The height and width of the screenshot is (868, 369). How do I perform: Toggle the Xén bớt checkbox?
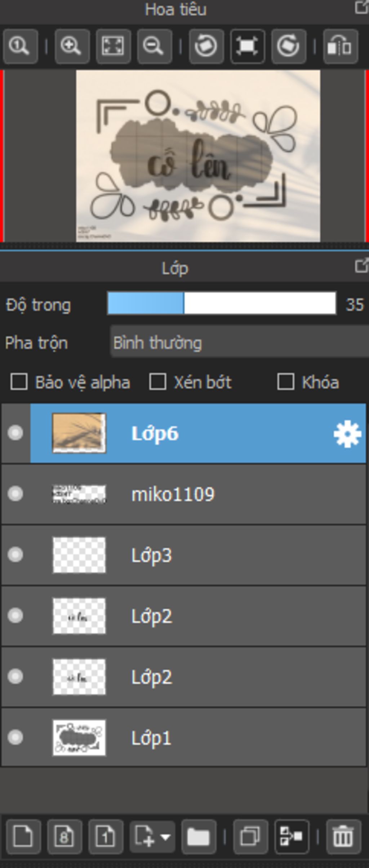(158, 382)
